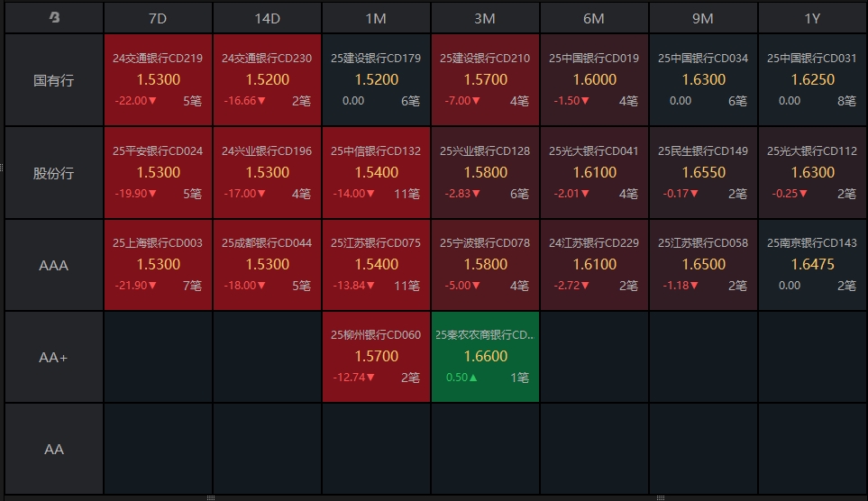Open the 24江苏银行CD229 cell
Image resolution: width=868 pixels, height=501 pixels.
[x=594, y=265]
